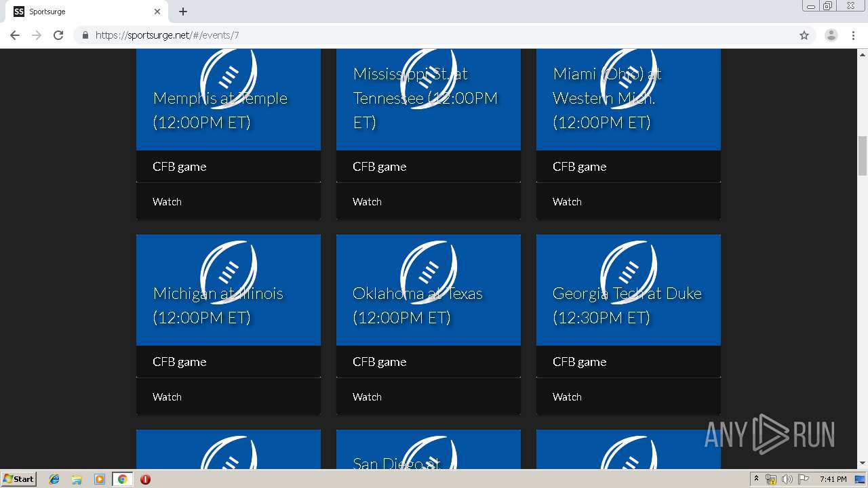Watch Georgia Tech at Duke game
Screen dimensions: 868x488
[567, 397]
